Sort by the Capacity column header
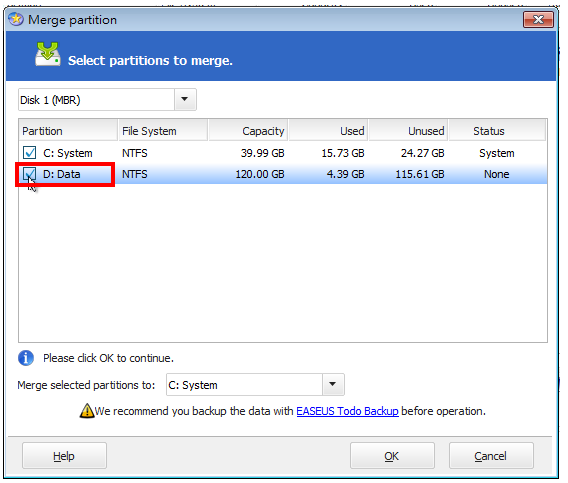 pos(248,131)
